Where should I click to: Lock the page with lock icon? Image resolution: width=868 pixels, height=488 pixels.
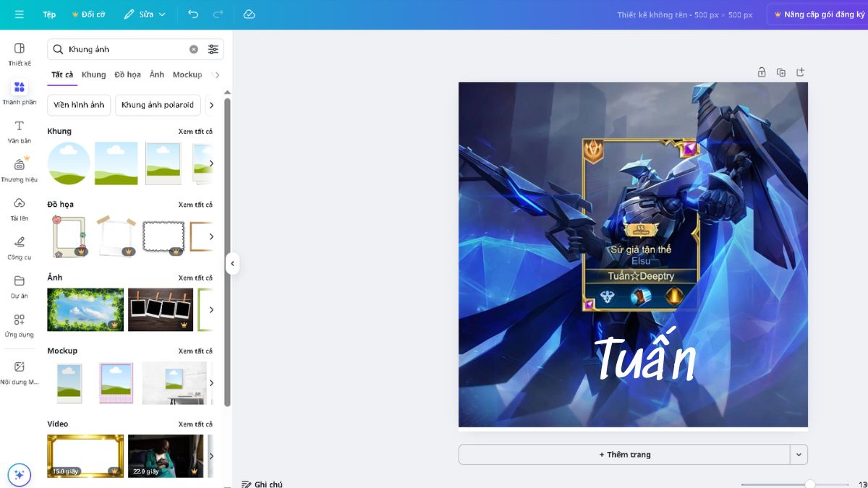click(762, 72)
